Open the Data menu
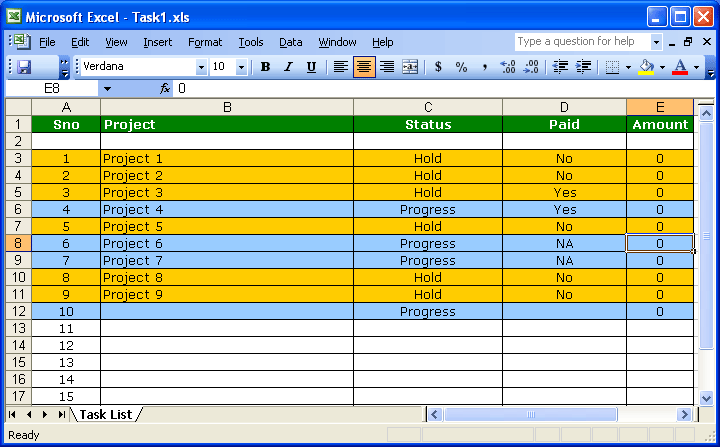The width and height of the screenshot is (720, 447). click(x=291, y=42)
